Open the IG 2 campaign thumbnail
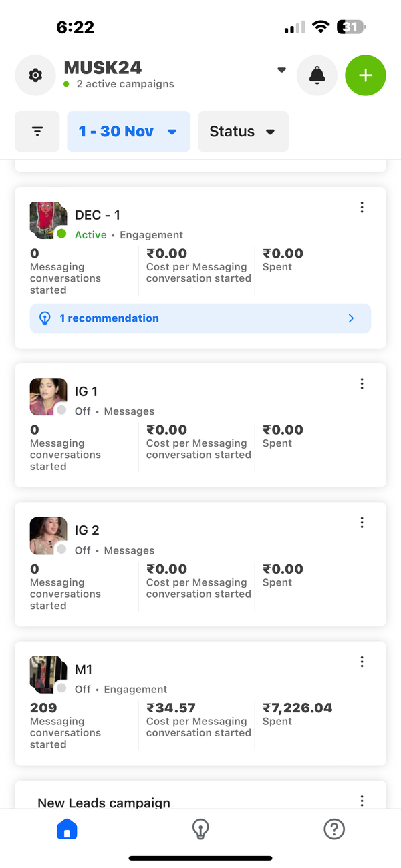 [48, 535]
